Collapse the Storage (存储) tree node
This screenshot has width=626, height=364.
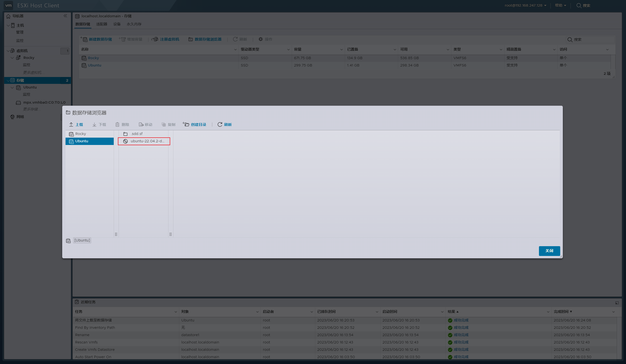tap(8, 80)
